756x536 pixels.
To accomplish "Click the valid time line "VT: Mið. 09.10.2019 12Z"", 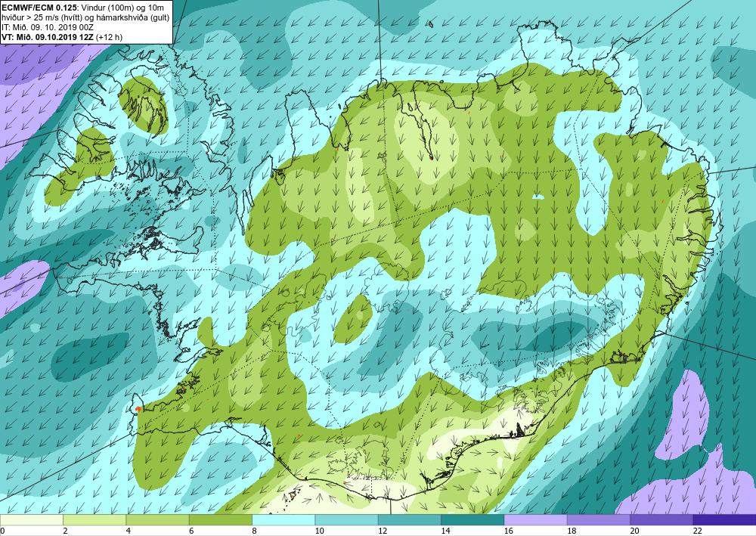I will tap(48, 37).
